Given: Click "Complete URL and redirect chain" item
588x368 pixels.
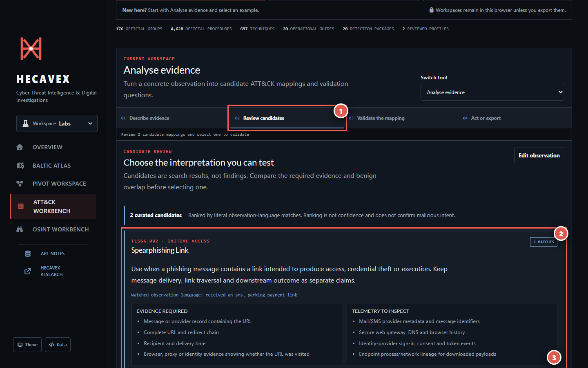Looking at the screenshot, I should [181, 332].
